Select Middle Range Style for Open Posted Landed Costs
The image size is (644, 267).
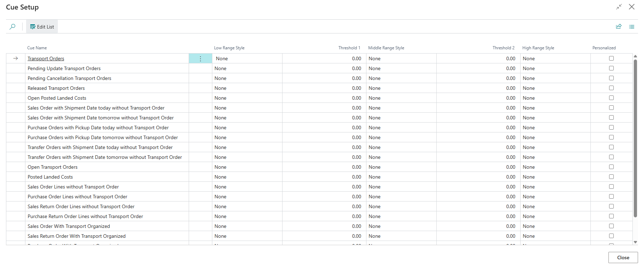click(401, 98)
